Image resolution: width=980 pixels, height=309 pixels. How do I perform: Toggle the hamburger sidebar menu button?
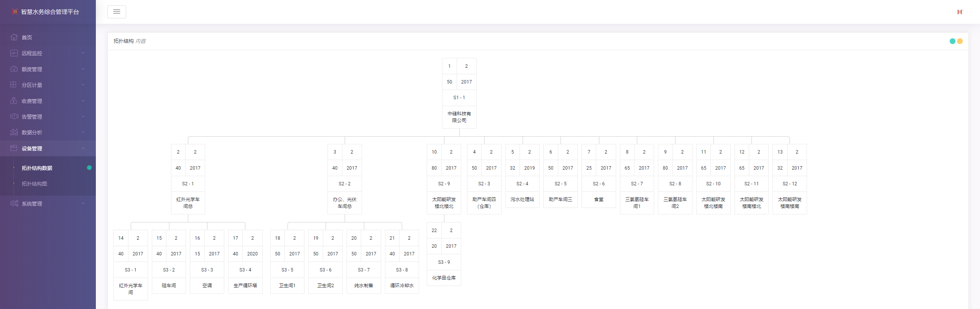(x=117, y=12)
